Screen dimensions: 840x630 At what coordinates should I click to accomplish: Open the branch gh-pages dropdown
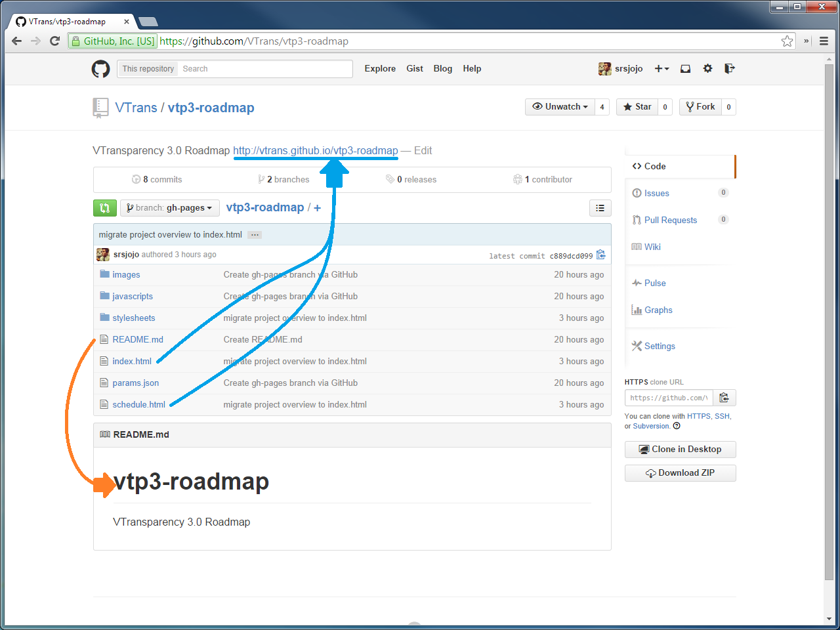[x=170, y=208]
